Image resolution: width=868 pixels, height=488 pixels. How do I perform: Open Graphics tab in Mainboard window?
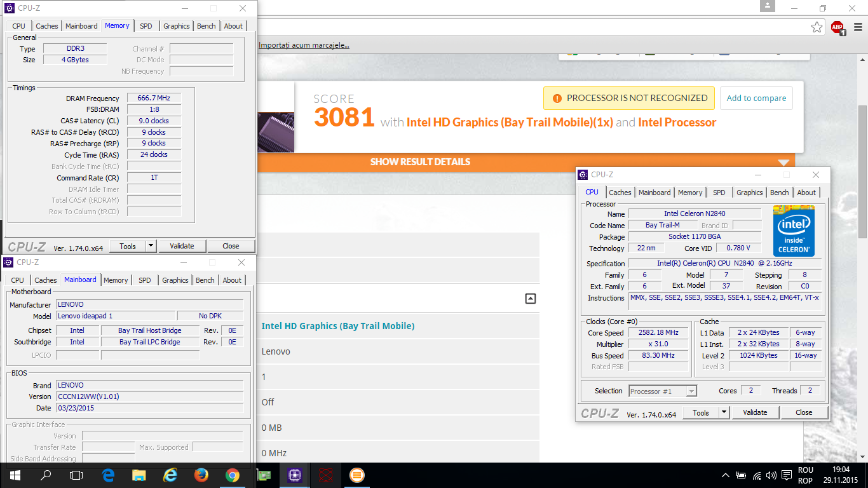click(175, 280)
